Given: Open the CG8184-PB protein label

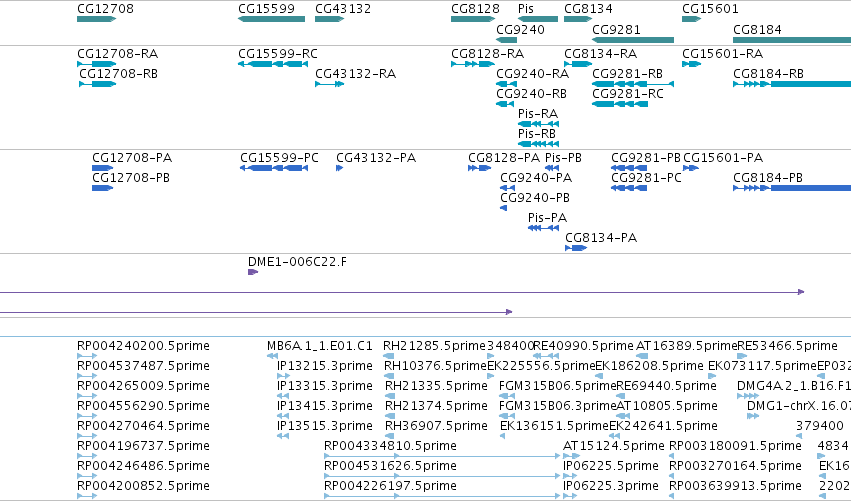Looking at the screenshot, I should tap(768, 178).
